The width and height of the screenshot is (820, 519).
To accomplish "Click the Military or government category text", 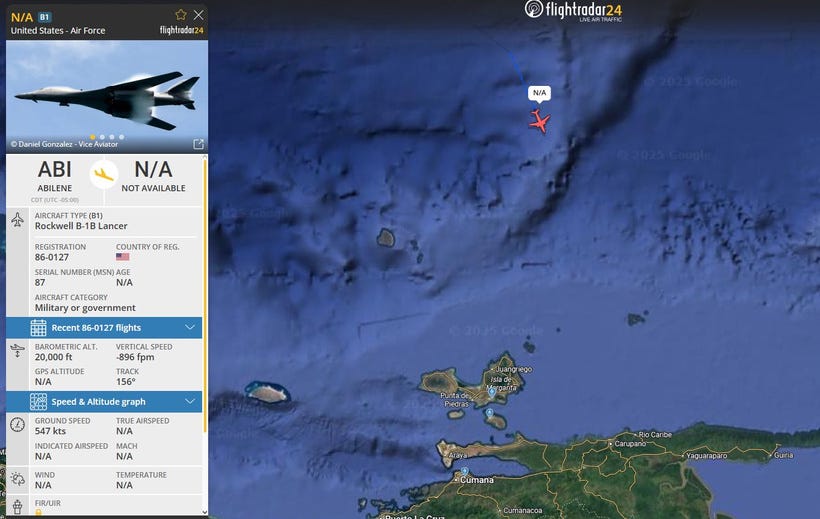I will point(85,308).
